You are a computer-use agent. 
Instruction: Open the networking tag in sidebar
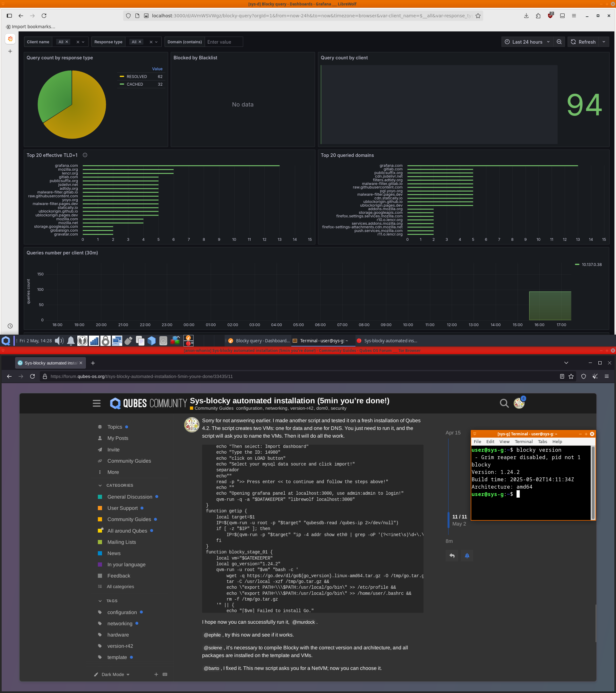pos(120,623)
